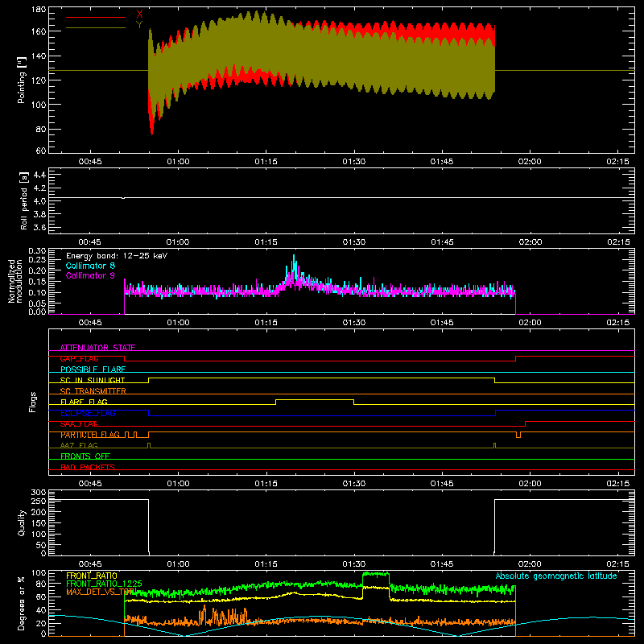The image size is (644, 644).
Task: Select the SC_IN_SUNLIGHT flag label
Action: coord(93,380)
